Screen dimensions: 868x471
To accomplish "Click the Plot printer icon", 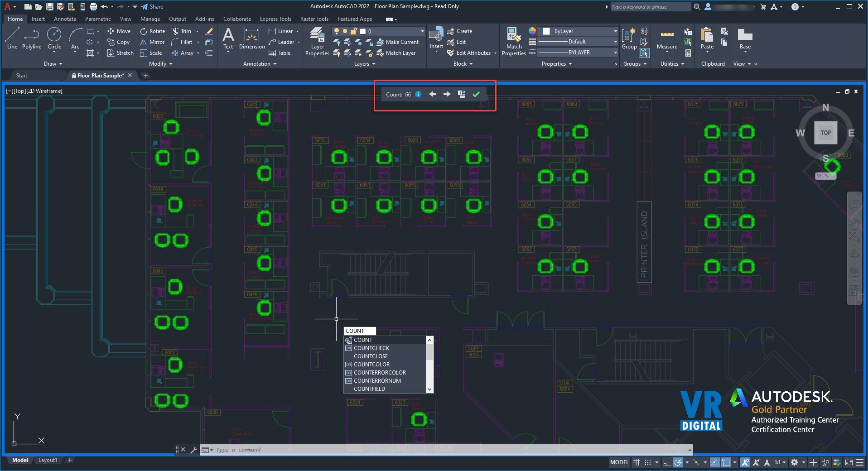I will (x=93, y=7).
